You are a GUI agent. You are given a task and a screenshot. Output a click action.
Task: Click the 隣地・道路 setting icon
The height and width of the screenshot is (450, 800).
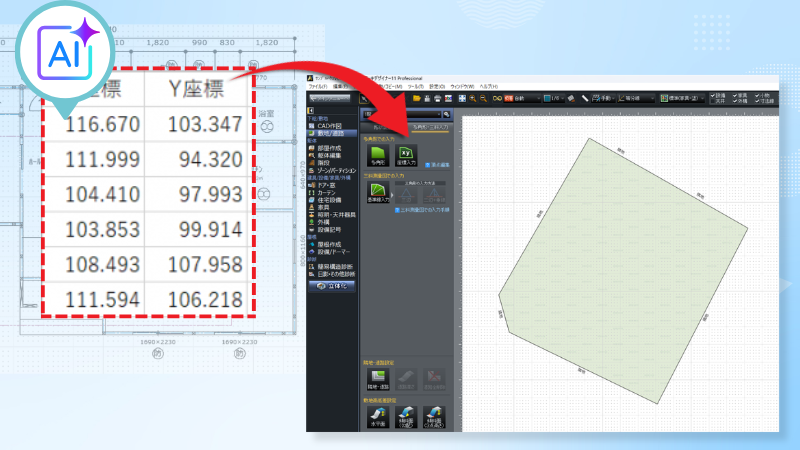378,380
